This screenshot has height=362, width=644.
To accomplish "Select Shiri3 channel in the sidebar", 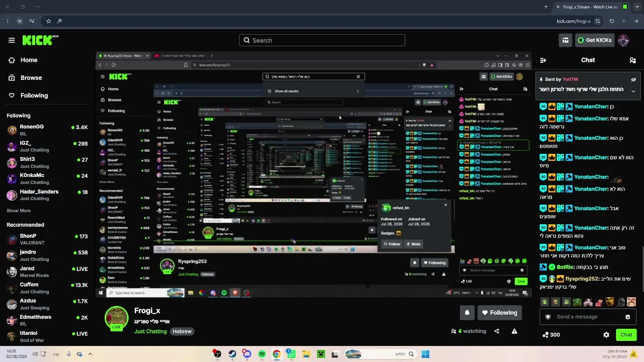I will [47, 162].
